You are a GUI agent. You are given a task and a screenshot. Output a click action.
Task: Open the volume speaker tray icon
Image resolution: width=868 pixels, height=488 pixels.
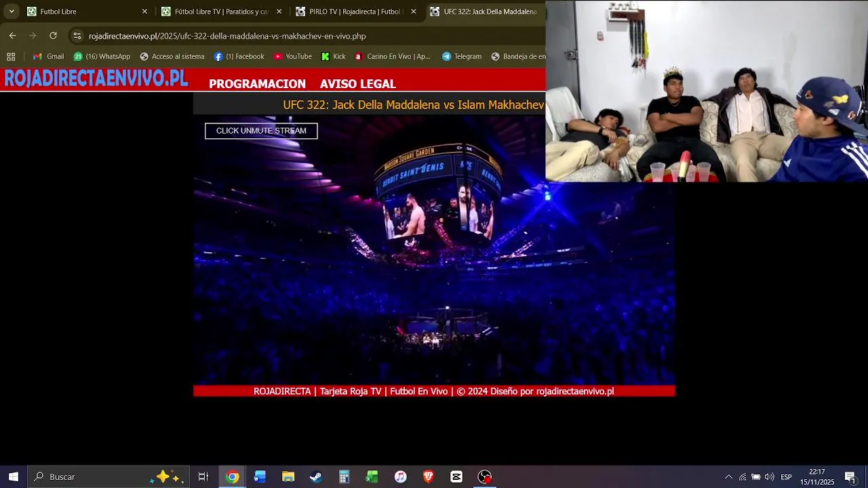[x=769, y=476]
